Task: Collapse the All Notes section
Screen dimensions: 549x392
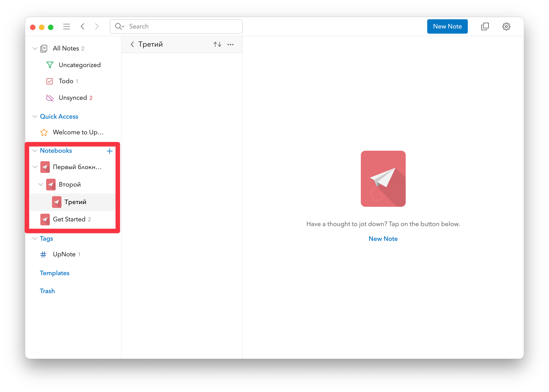Action: tap(35, 49)
